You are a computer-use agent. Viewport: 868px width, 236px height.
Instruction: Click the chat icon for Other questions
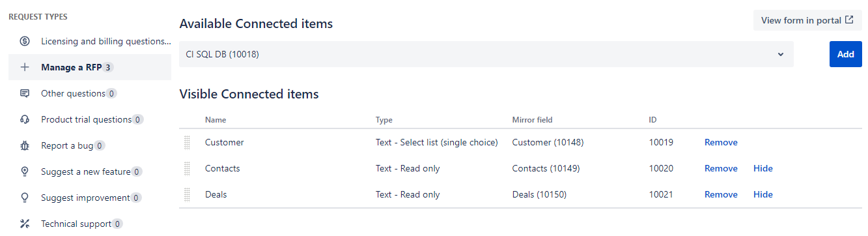pos(25,93)
